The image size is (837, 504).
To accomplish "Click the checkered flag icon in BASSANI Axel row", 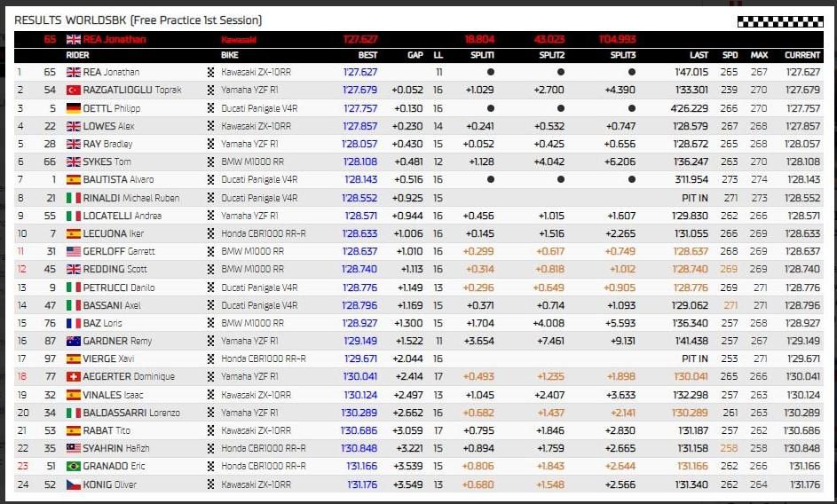I will click(x=211, y=305).
